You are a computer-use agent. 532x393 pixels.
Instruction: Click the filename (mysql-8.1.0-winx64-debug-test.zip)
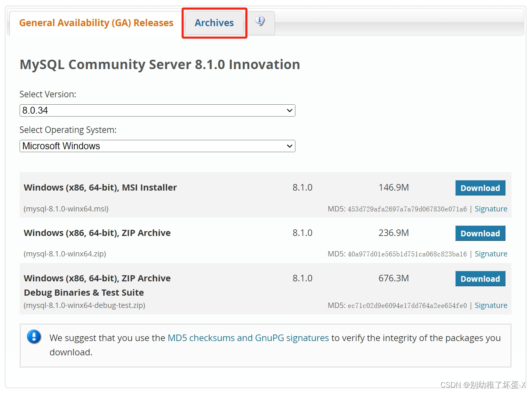click(85, 305)
